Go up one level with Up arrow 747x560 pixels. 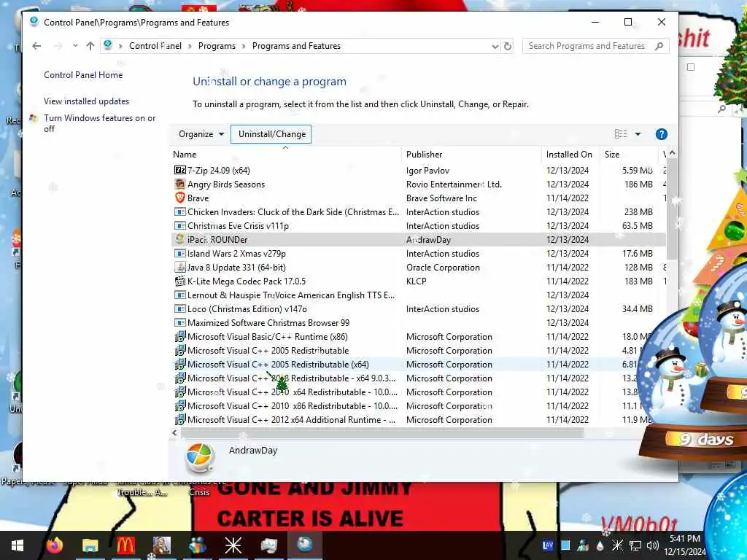(90, 46)
